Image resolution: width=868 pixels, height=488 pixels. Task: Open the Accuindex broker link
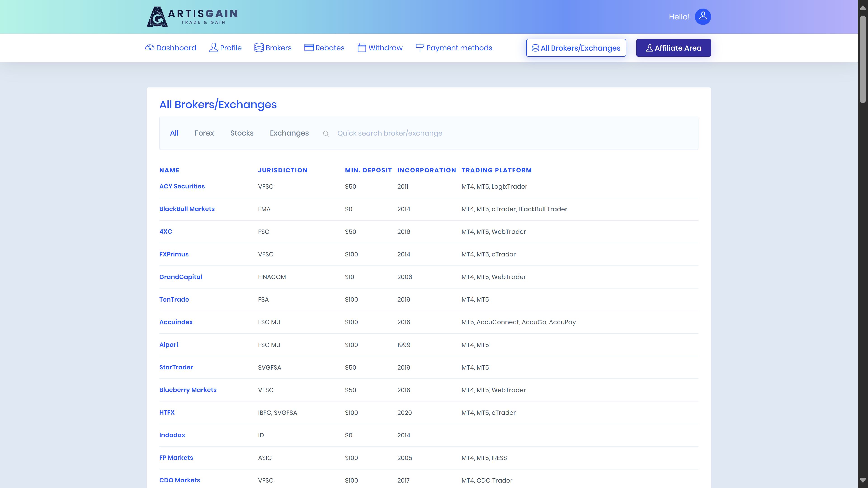pos(176,322)
